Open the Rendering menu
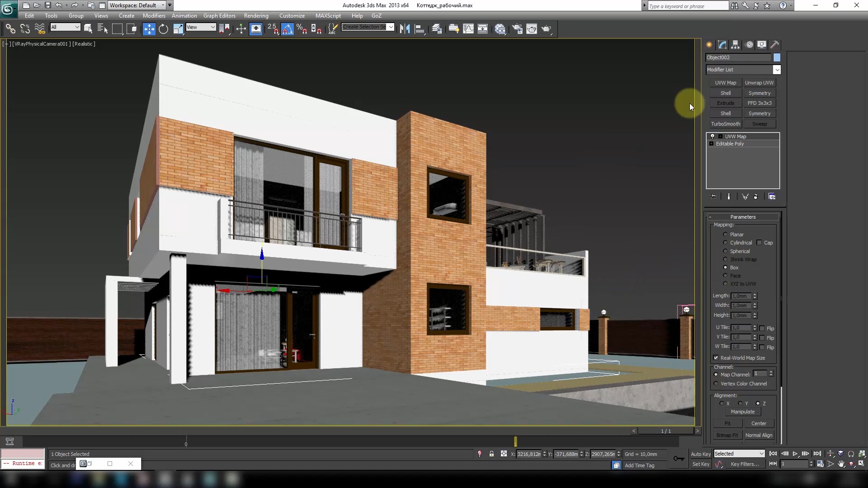This screenshot has width=868, height=488. click(256, 15)
